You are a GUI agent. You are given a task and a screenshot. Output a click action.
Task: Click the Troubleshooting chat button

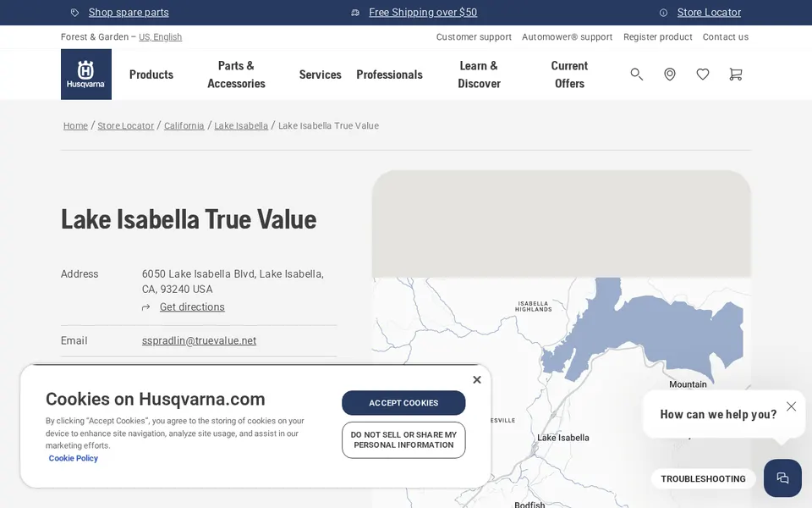click(x=703, y=479)
